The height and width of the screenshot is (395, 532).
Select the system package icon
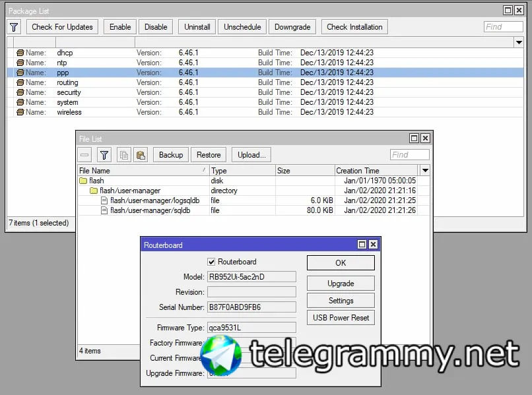point(20,102)
